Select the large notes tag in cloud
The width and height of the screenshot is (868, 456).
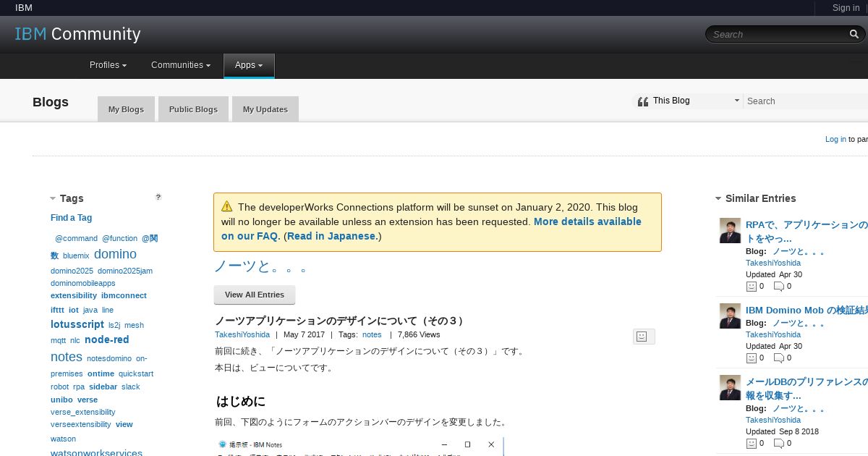pyautogui.click(x=67, y=357)
